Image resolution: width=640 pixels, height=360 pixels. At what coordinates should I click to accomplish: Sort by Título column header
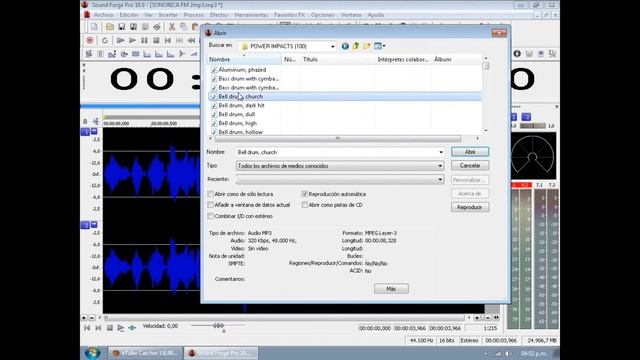pos(337,60)
